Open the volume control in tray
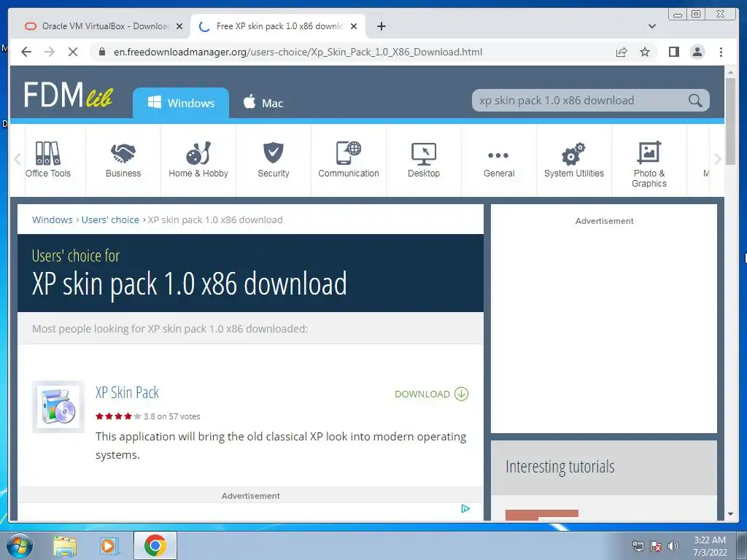The height and width of the screenshot is (560, 747). 673,546
